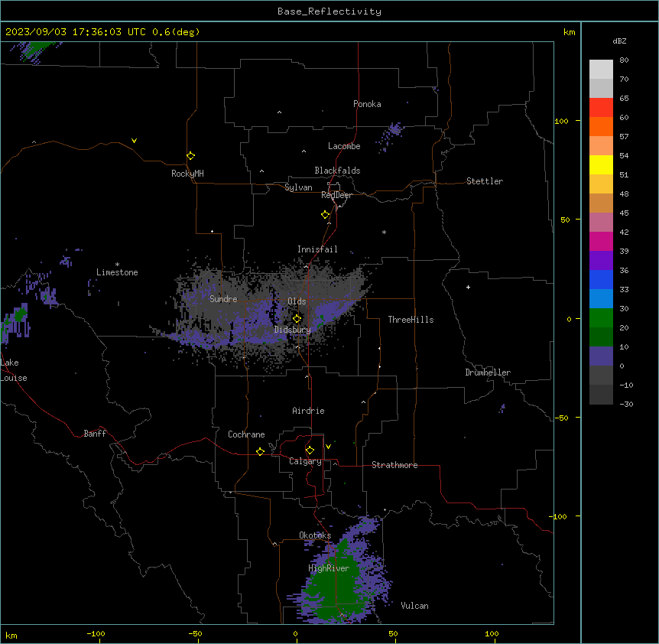Click the RockyMH label

pyautogui.click(x=187, y=174)
